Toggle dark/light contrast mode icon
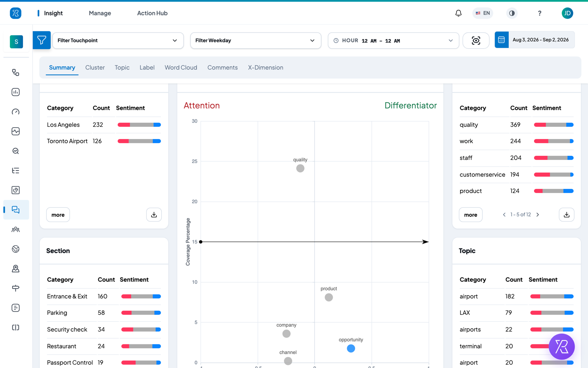The width and height of the screenshot is (588, 368). [x=512, y=13]
